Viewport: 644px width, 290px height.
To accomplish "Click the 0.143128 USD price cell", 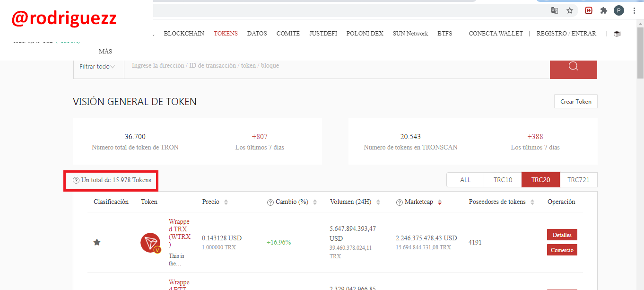I will [x=222, y=238].
